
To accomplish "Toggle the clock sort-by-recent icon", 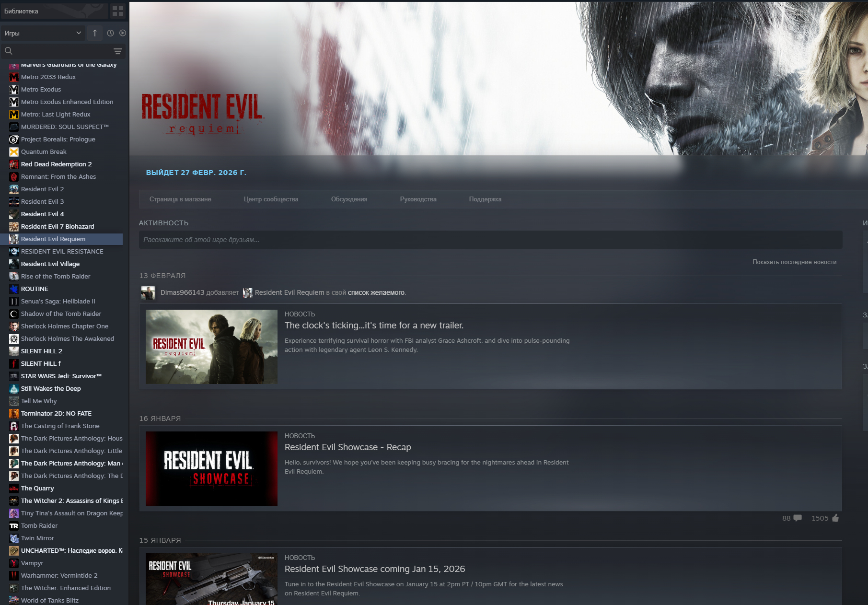I will point(110,33).
